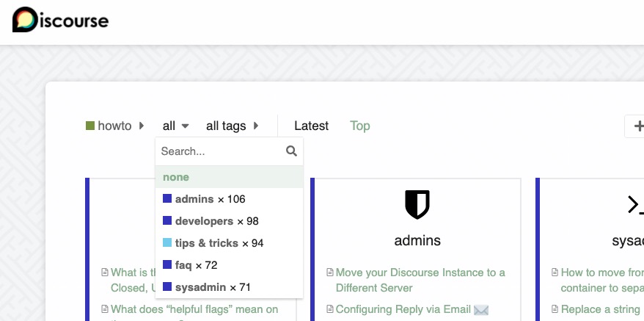Click the blue developers color swatch
644x321 pixels.
point(167,220)
